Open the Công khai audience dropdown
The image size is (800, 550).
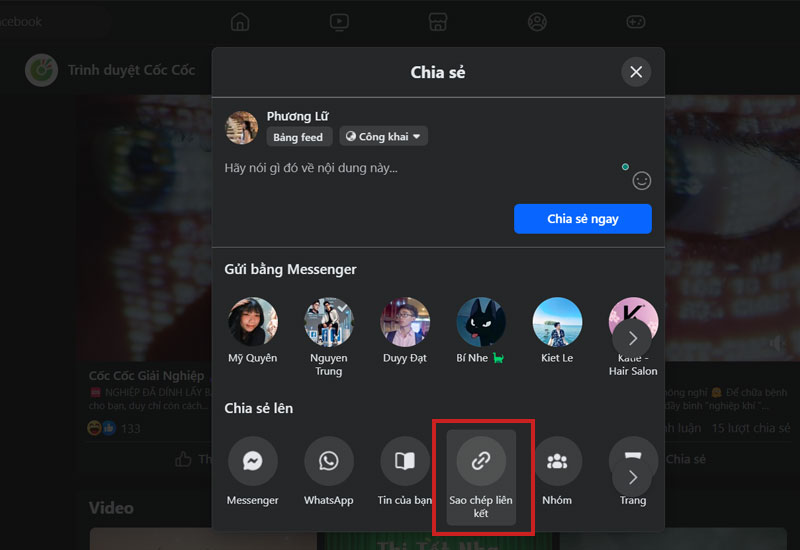(383, 136)
